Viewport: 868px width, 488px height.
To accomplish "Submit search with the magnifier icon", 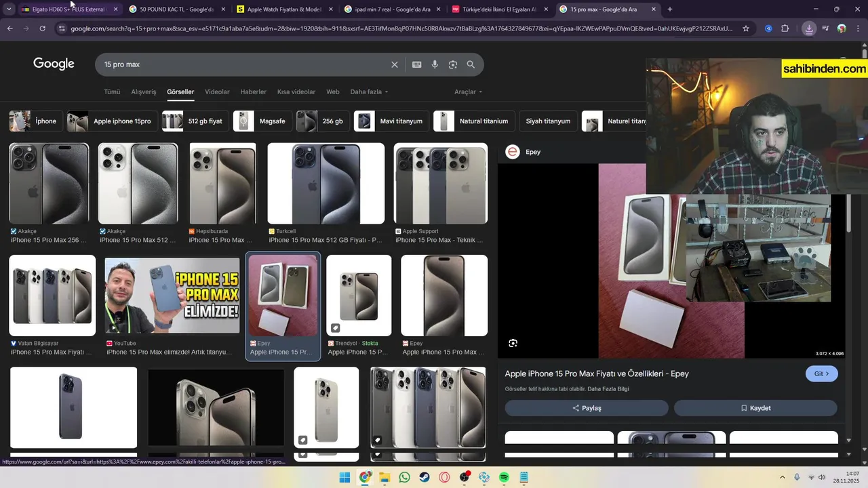I will (471, 64).
